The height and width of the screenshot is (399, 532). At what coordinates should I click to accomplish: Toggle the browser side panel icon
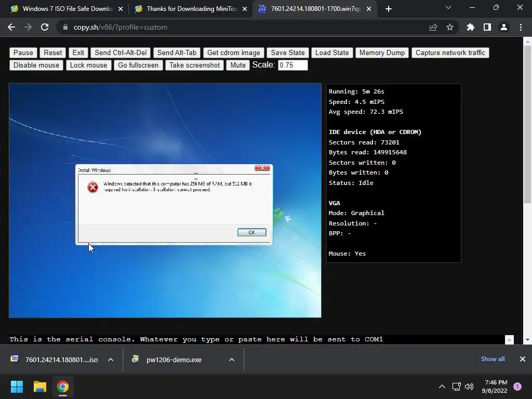(x=487, y=27)
